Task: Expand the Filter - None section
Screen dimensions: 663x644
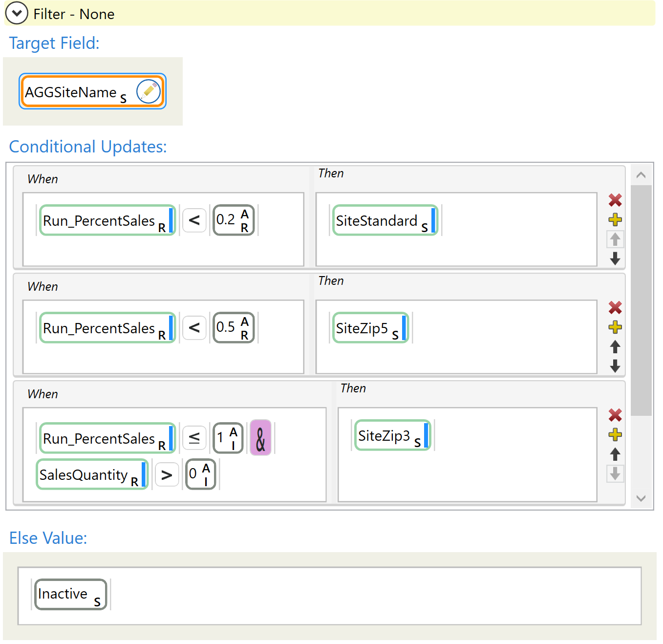Action: pyautogui.click(x=17, y=14)
